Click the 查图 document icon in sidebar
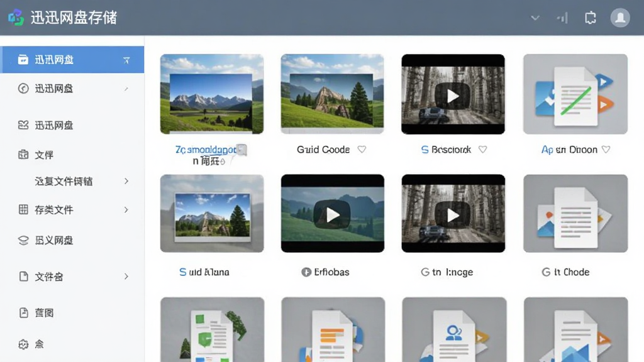Image resolution: width=644 pixels, height=362 pixels. point(23,313)
